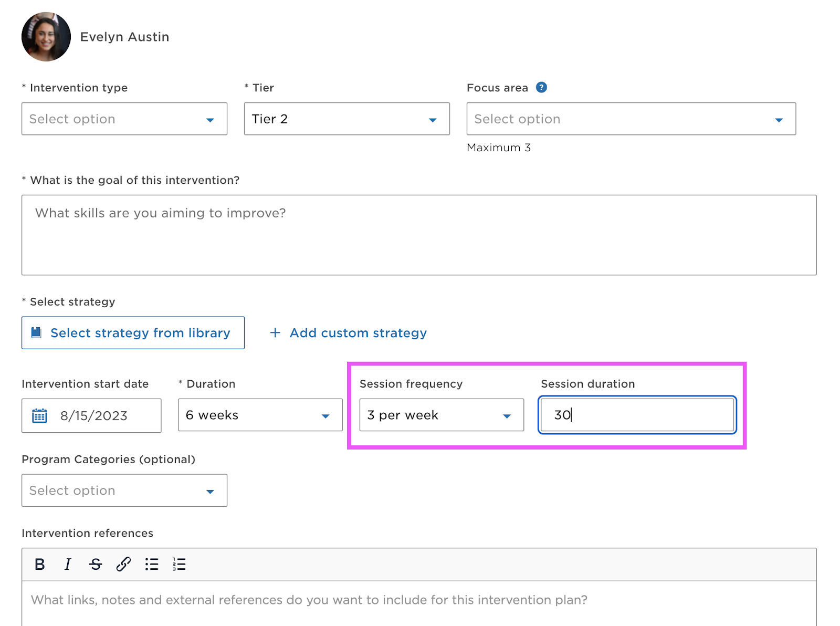Open the Intervention type dropdown
840x626 pixels.
(124, 119)
